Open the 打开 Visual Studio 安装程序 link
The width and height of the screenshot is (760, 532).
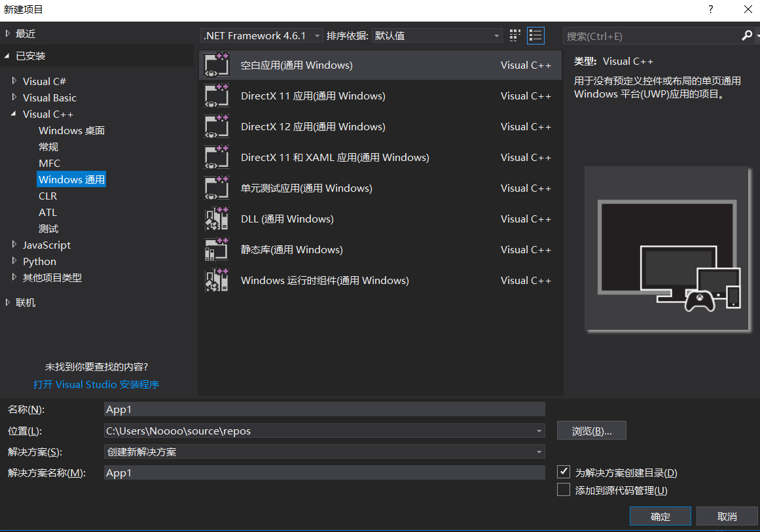96,384
